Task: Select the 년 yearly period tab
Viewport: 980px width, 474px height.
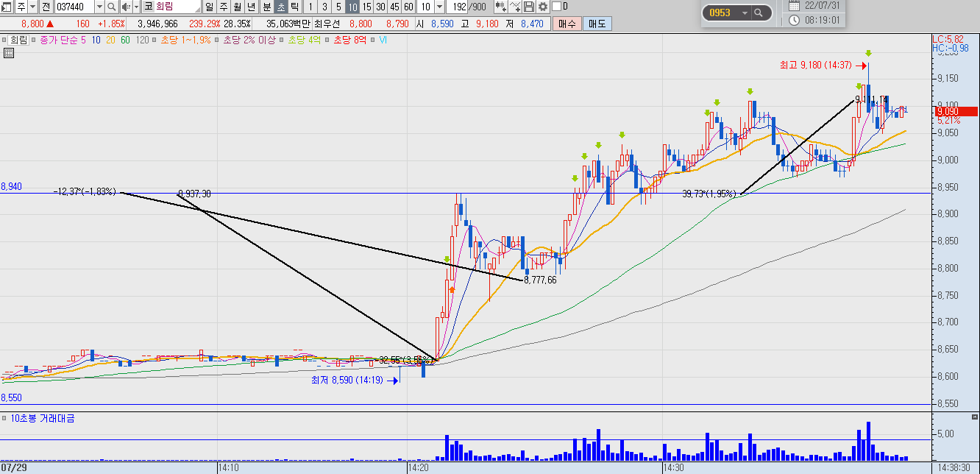Action: point(251,7)
